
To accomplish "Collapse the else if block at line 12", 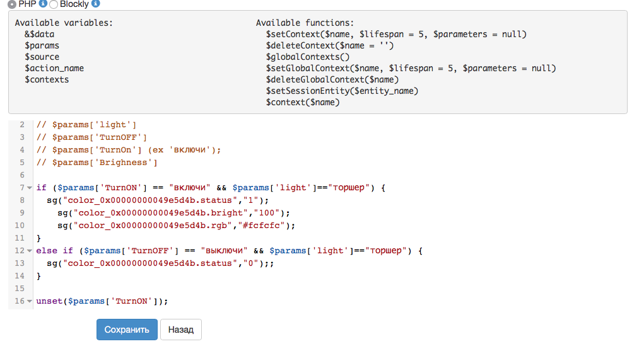I will pos(30,251).
